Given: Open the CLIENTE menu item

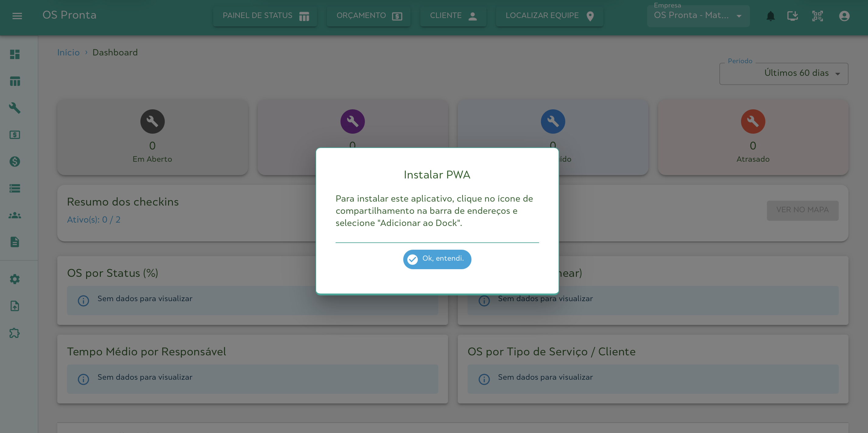Looking at the screenshot, I should [x=453, y=16].
